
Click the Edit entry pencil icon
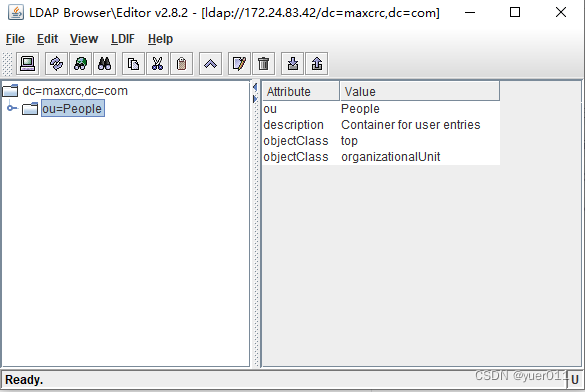239,64
